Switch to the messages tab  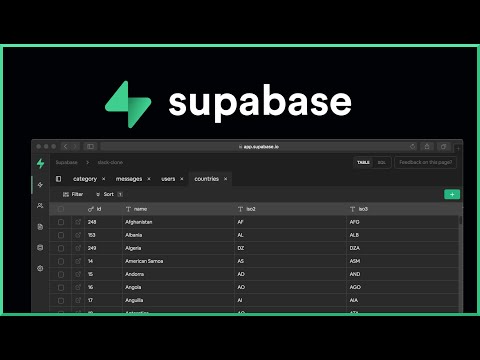pyautogui.click(x=129, y=179)
